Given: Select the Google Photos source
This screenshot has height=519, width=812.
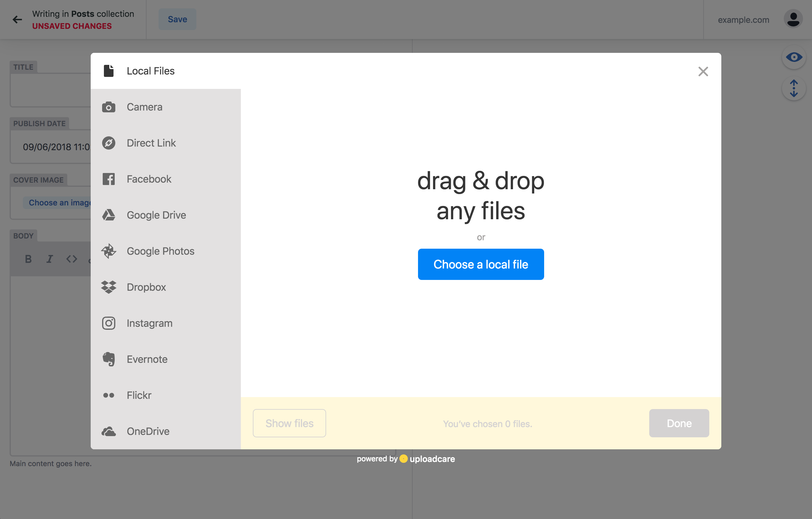Looking at the screenshot, I should tap(160, 251).
